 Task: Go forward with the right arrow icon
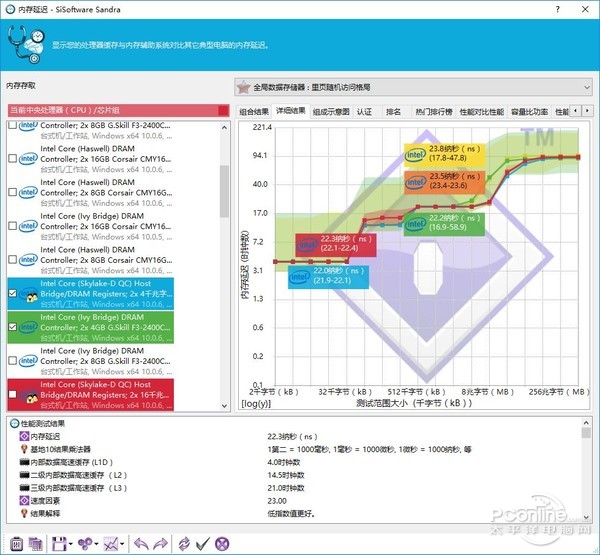pos(160,544)
